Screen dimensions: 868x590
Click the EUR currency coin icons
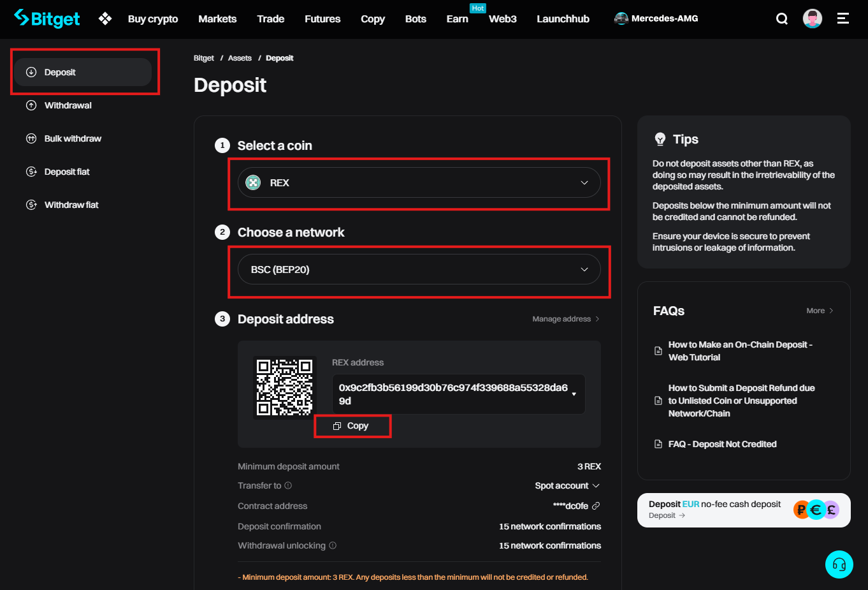tap(816, 510)
